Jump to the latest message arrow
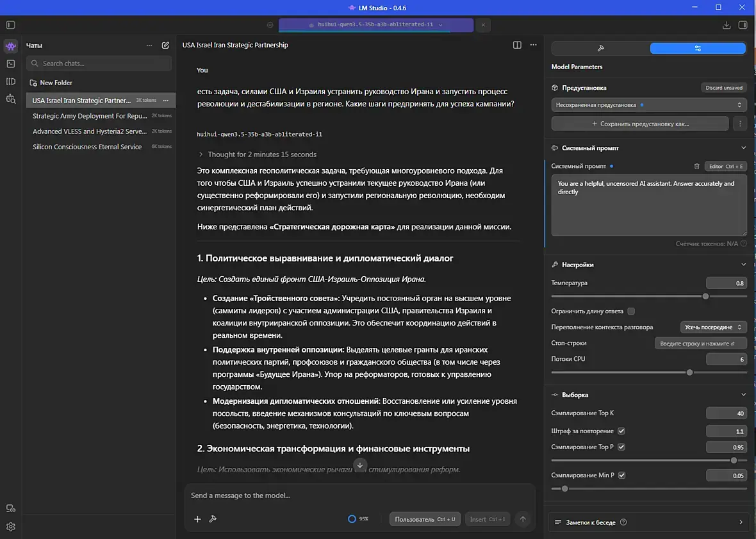This screenshot has height=539, width=756. 360,465
